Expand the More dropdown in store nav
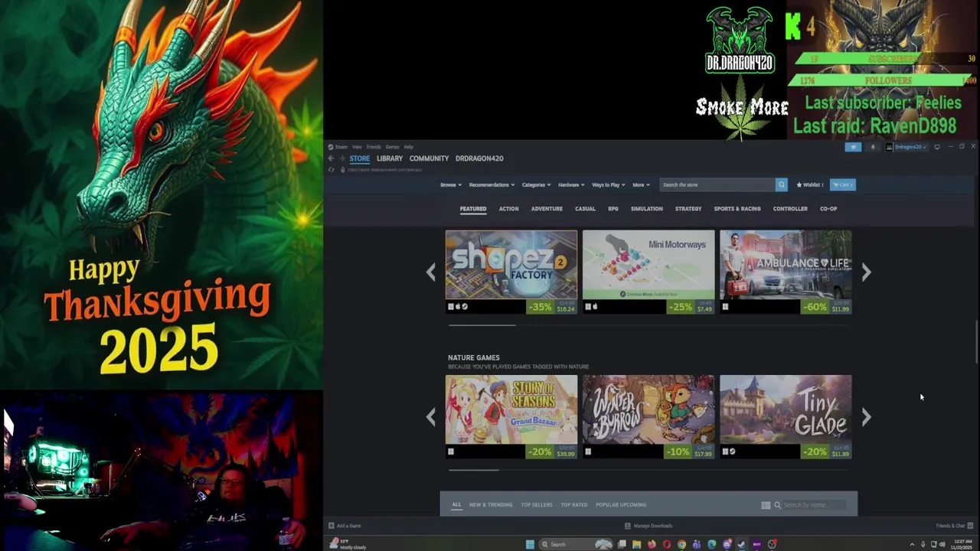Screen dimensions: 980x551 point(641,184)
